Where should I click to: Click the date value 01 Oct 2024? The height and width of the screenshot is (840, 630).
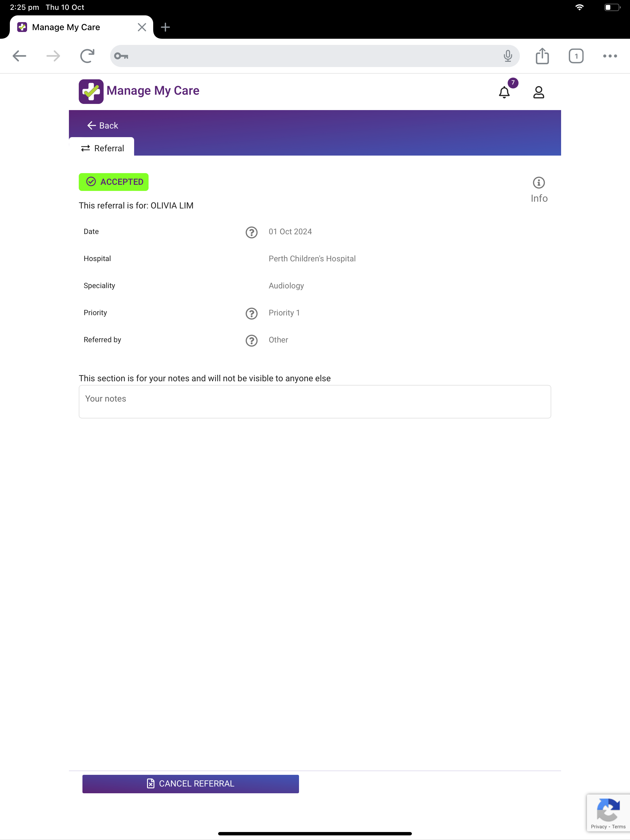[x=290, y=232]
